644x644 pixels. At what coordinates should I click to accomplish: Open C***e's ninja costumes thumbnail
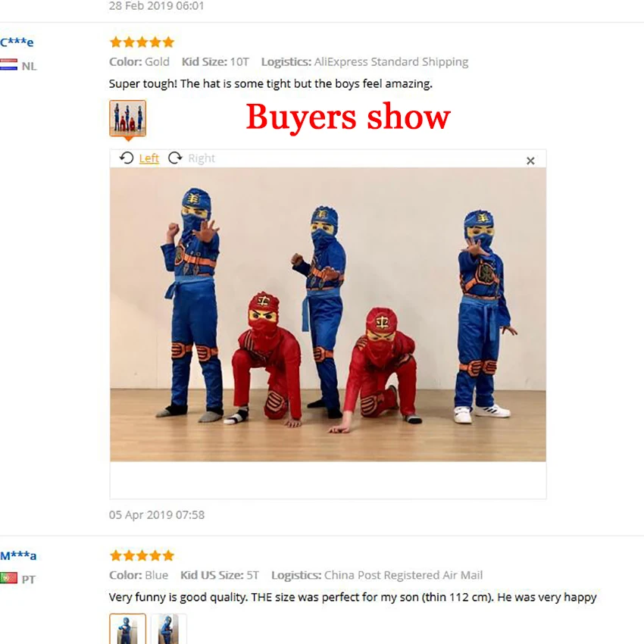click(x=128, y=118)
